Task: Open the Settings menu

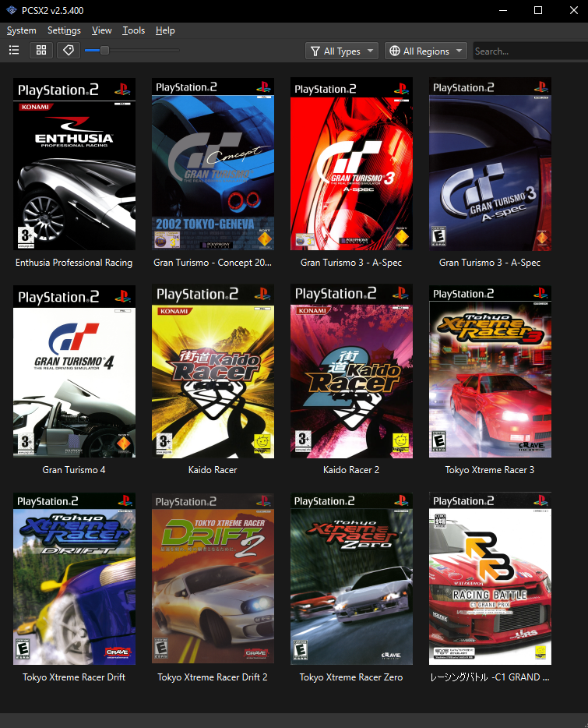Action: point(64,30)
